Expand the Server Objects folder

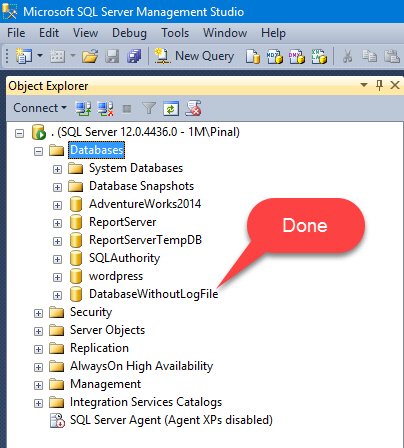[x=38, y=332]
